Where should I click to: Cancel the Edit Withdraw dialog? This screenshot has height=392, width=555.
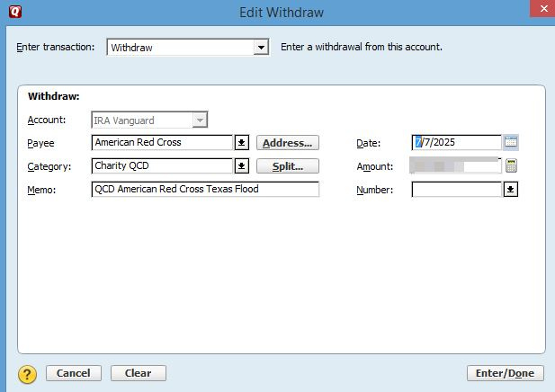[74, 373]
